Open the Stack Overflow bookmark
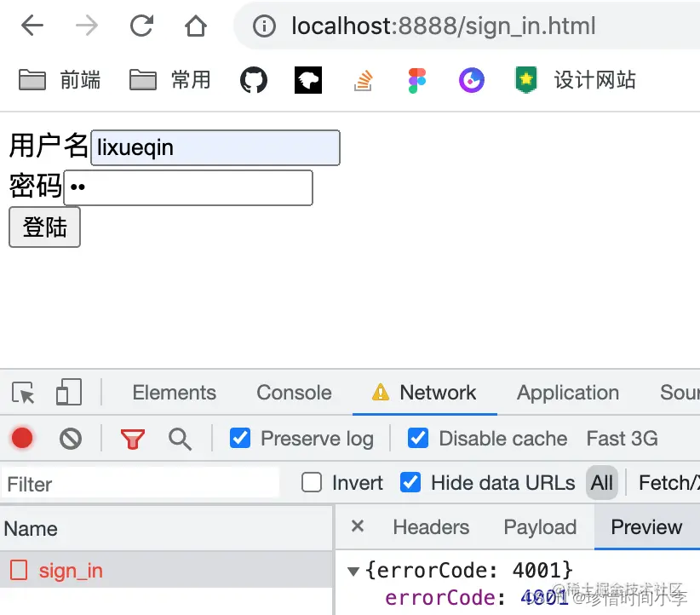The image size is (700, 615). click(363, 80)
